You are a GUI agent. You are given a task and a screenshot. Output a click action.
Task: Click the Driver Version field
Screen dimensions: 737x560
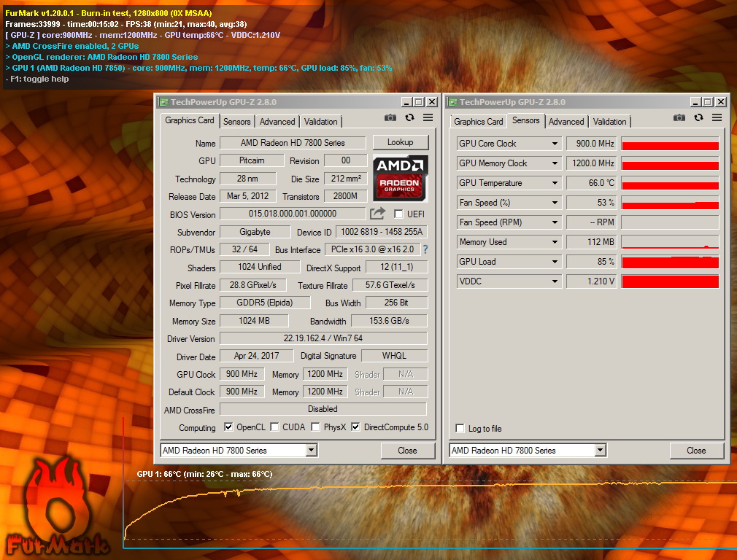(323, 338)
